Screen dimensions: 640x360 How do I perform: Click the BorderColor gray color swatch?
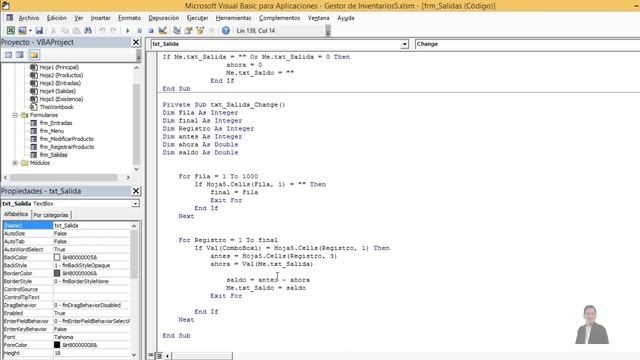[57, 273]
